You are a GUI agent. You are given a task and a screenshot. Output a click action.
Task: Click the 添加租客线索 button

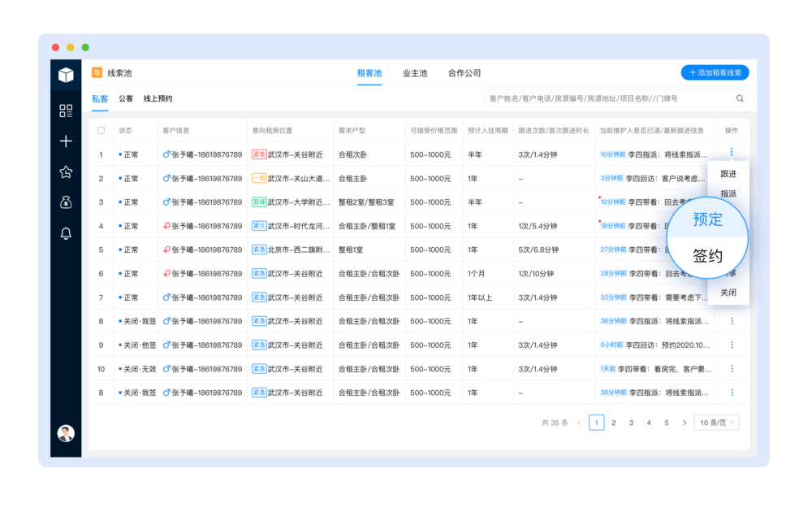point(715,72)
